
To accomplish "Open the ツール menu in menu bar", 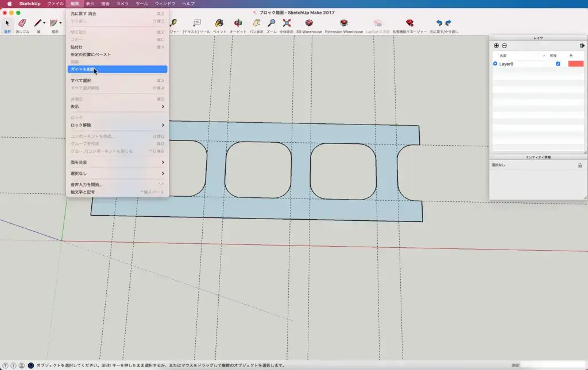I will 142,4.
